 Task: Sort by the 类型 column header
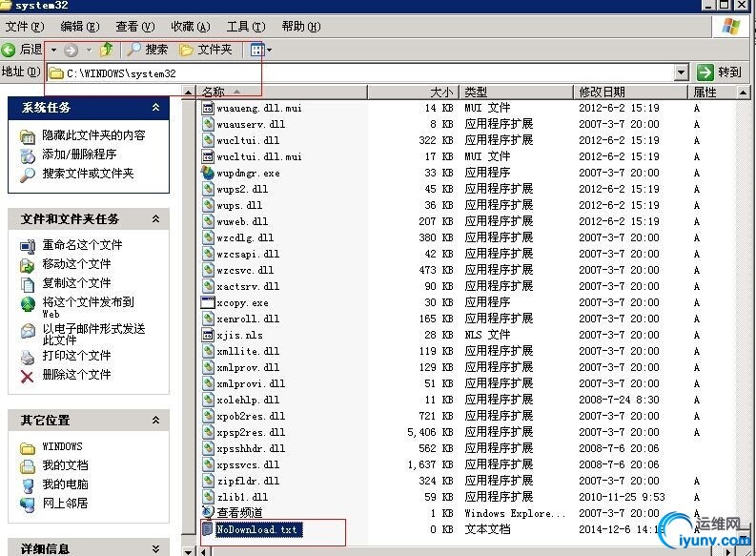click(x=516, y=92)
